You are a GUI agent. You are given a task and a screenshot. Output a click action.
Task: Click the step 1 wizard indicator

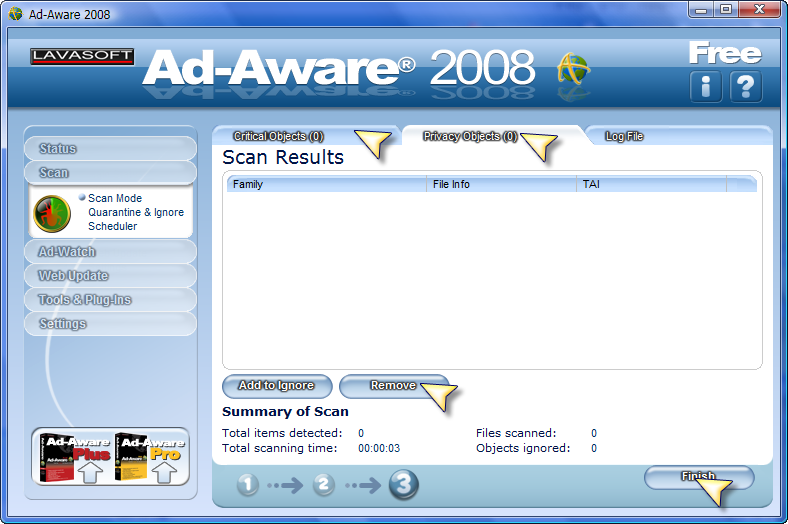click(x=247, y=484)
